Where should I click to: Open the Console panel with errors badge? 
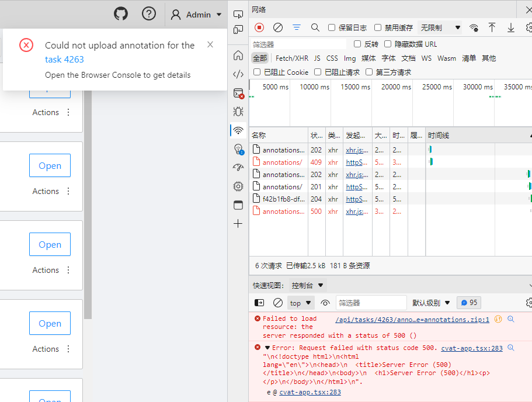tap(238, 93)
